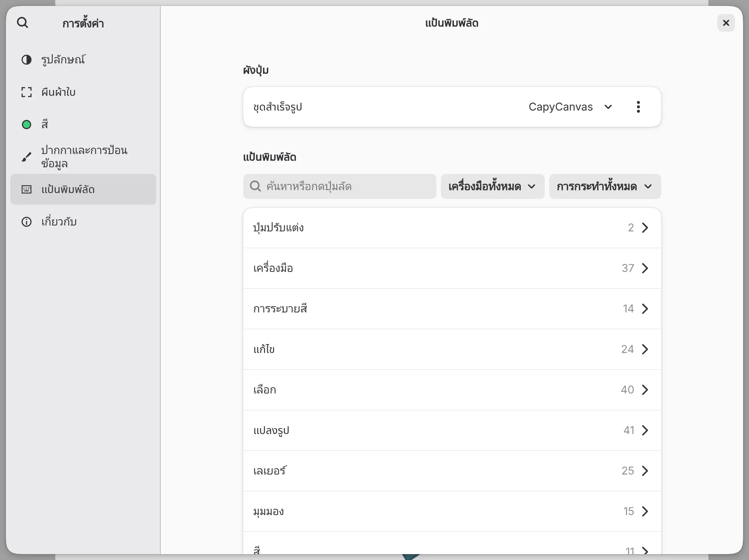Image resolution: width=749 pixels, height=560 pixels.
Task: Go to ปากกาและการป้อนข้อมูล settings page
Action: (x=83, y=157)
